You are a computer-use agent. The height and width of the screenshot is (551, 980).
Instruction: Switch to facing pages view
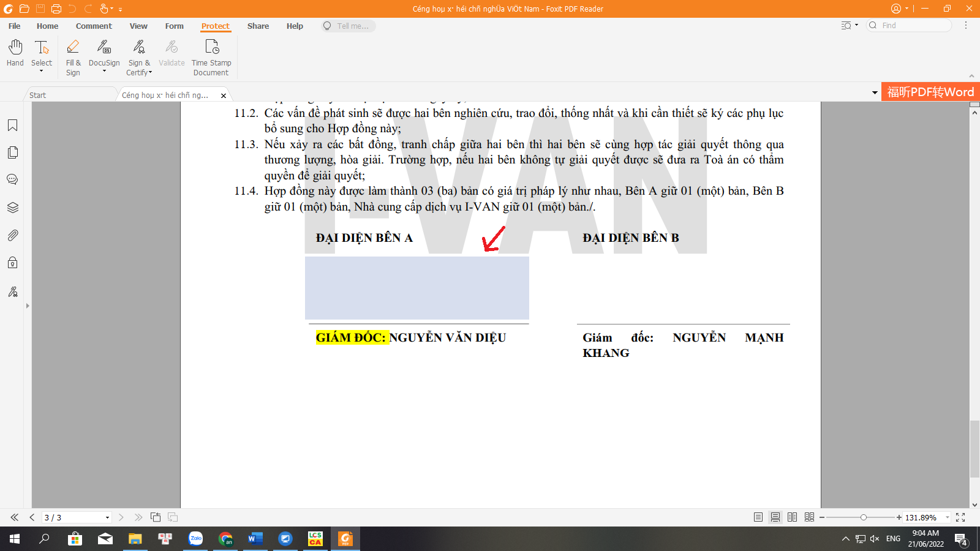tap(792, 517)
